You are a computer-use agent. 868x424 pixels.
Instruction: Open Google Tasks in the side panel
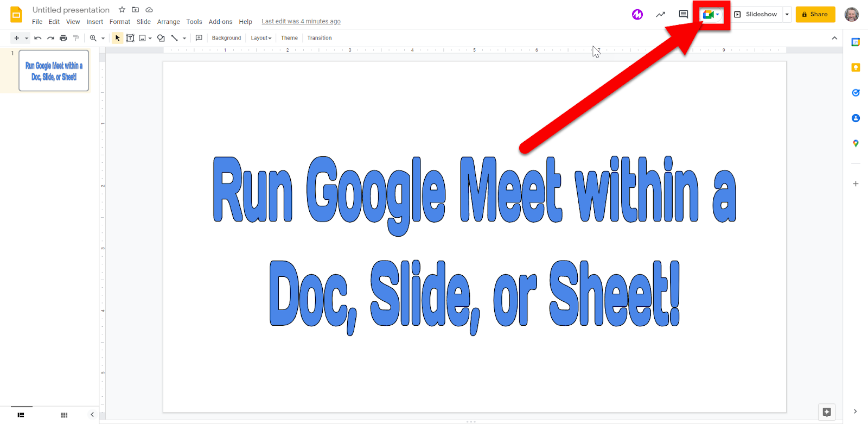pos(856,93)
